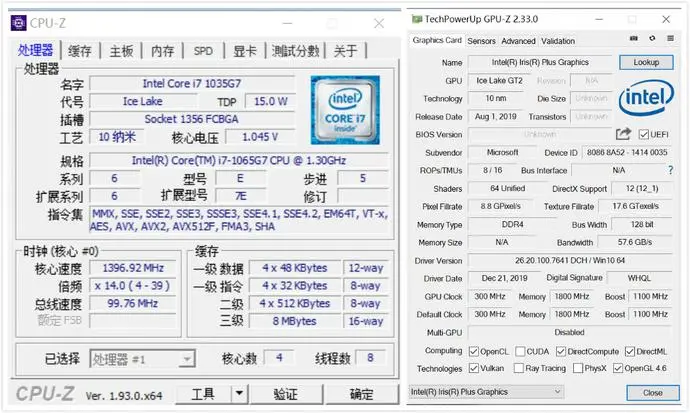Click the GPU-Z title bar app icon
The image size is (690, 413).
417,19
